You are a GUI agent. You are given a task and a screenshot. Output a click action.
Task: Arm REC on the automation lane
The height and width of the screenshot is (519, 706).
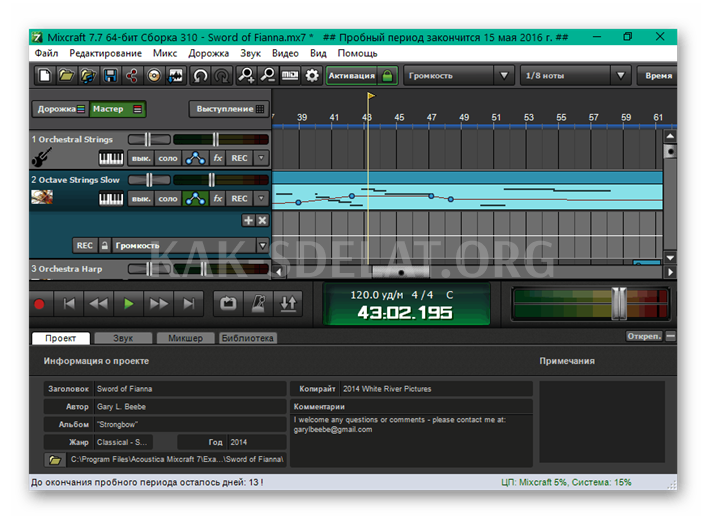click(85, 246)
